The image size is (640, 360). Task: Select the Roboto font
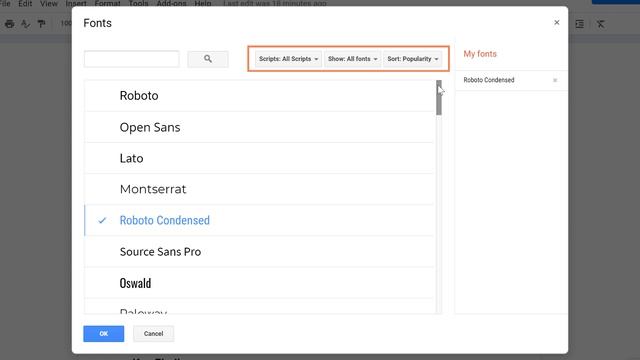(x=260, y=96)
